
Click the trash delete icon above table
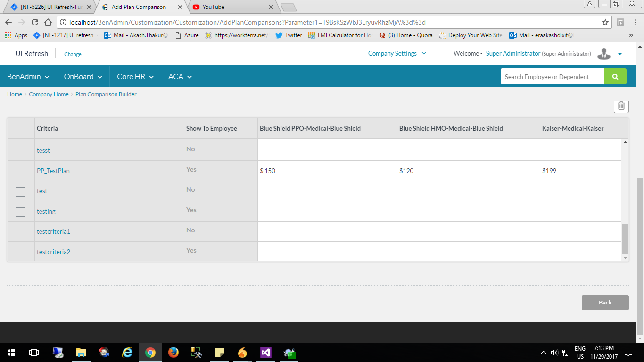click(621, 106)
